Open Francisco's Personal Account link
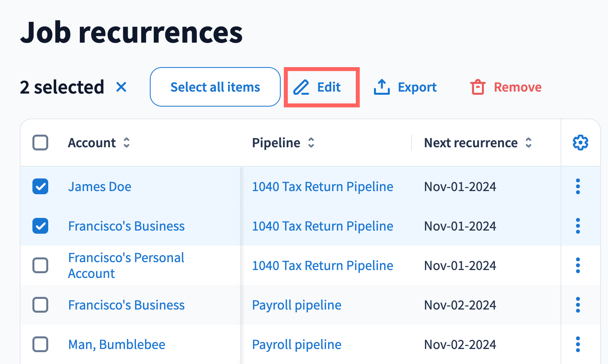 point(126,265)
